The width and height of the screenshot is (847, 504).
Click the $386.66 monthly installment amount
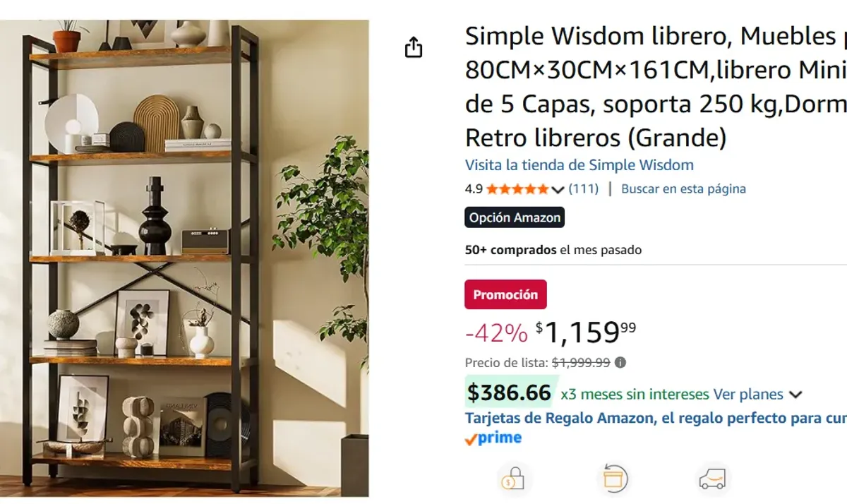509,393
